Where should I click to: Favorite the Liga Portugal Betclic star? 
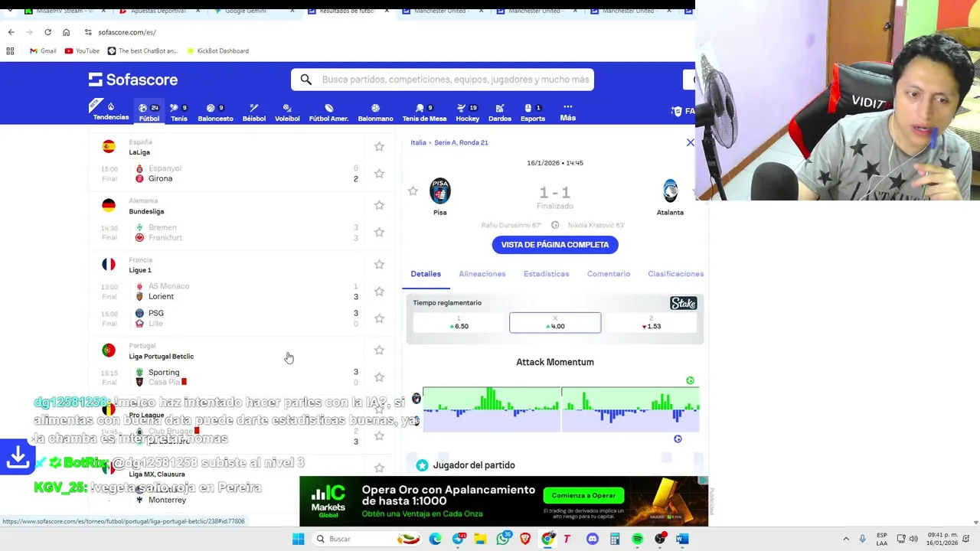(x=379, y=350)
